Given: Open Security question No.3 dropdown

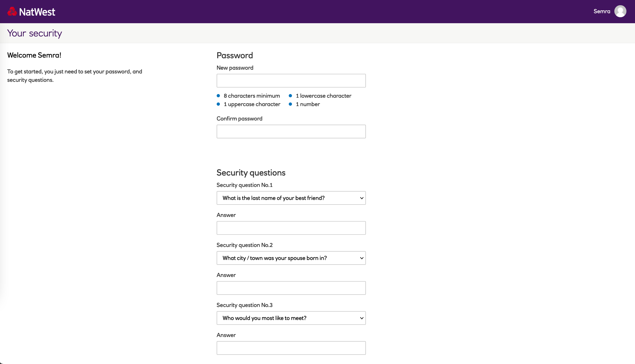Looking at the screenshot, I should coord(291,318).
